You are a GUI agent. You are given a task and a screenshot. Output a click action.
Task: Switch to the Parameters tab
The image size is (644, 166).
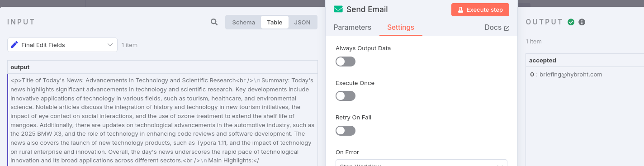(x=352, y=27)
